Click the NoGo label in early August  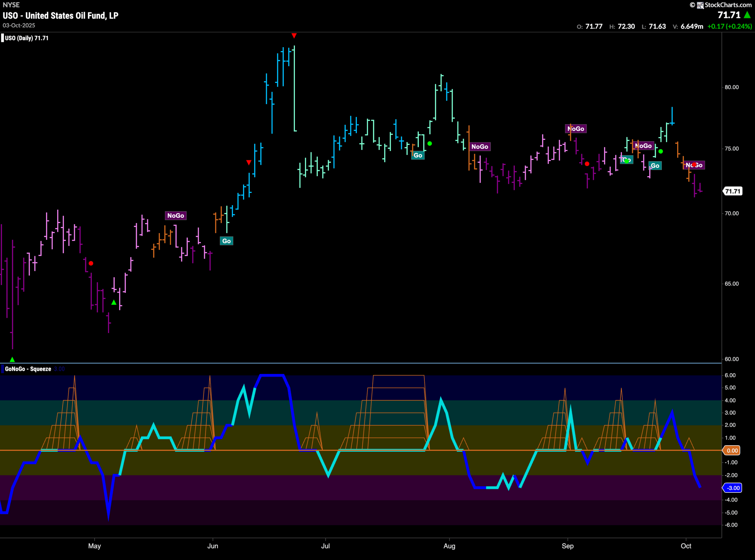pyautogui.click(x=480, y=146)
